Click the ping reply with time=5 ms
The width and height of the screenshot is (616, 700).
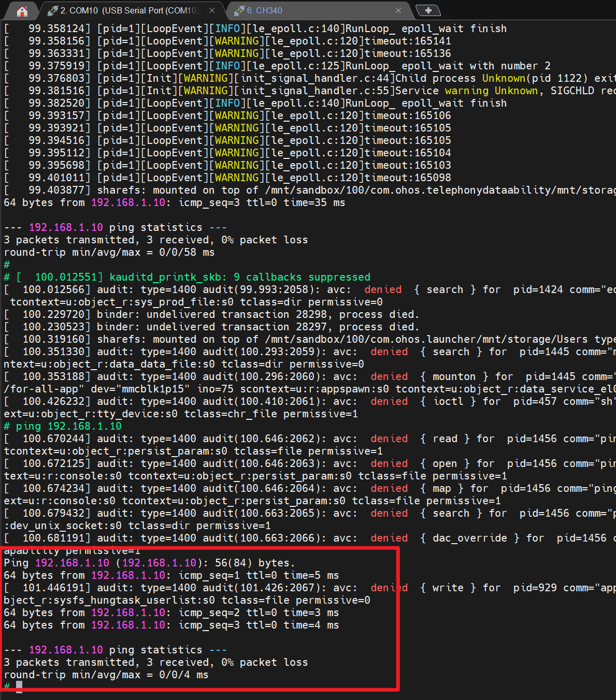point(171,575)
